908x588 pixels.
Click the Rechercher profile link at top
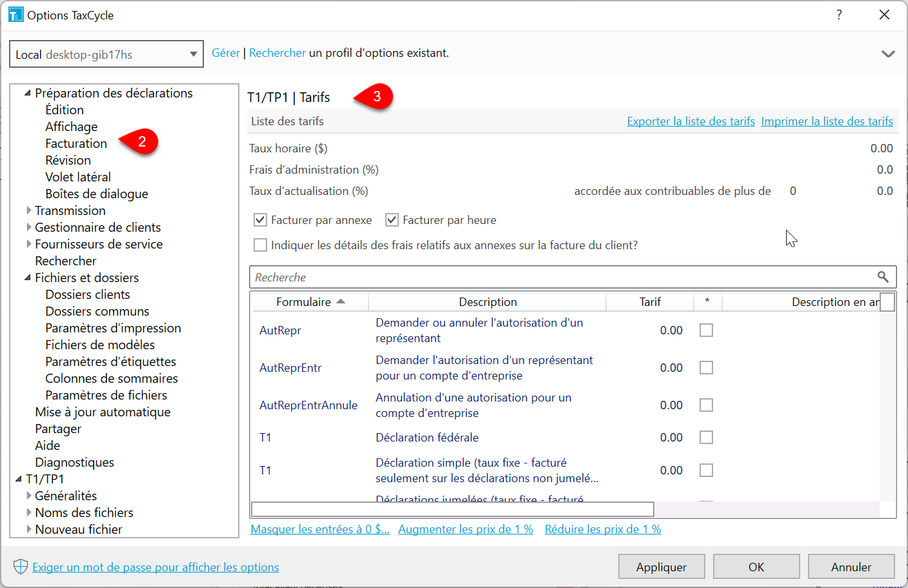(277, 53)
